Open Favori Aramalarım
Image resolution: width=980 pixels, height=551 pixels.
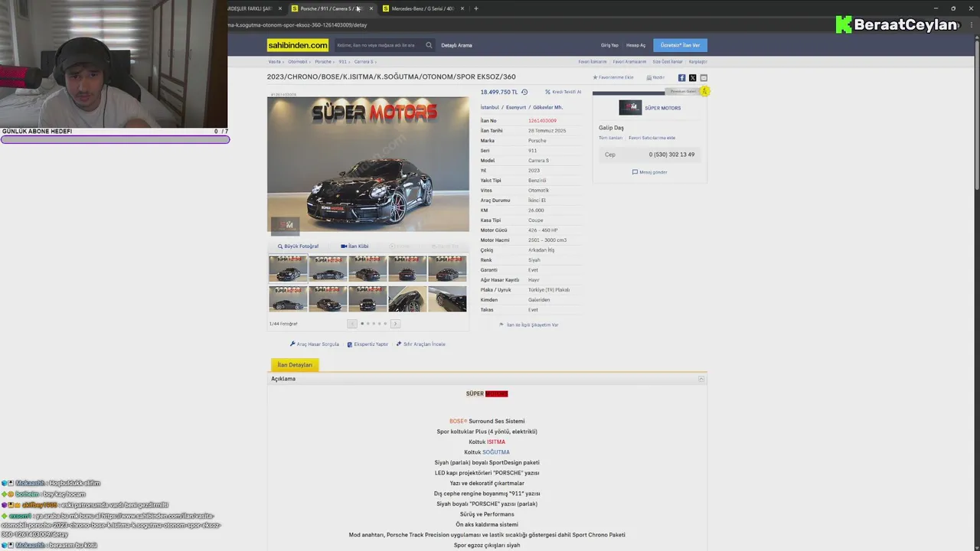(629, 61)
